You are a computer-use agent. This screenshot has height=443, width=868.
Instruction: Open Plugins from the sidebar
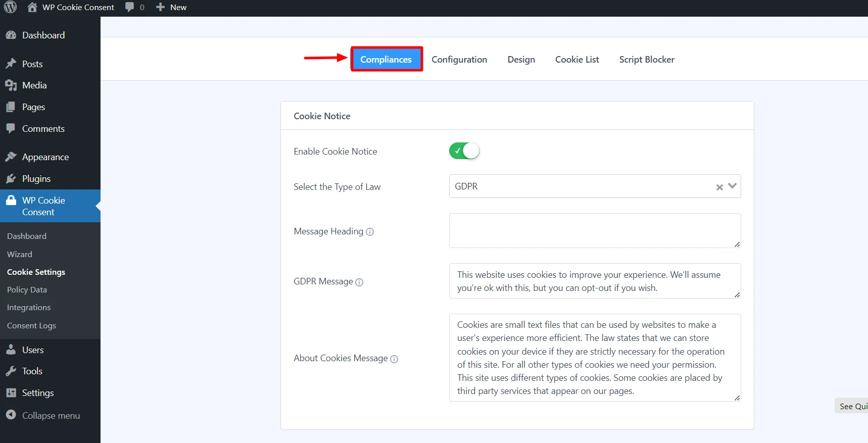36,179
